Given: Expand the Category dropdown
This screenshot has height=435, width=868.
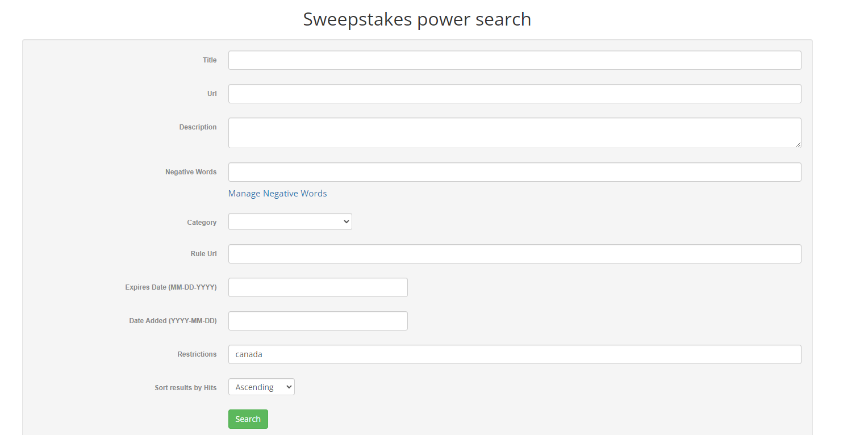Looking at the screenshot, I should point(290,221).
